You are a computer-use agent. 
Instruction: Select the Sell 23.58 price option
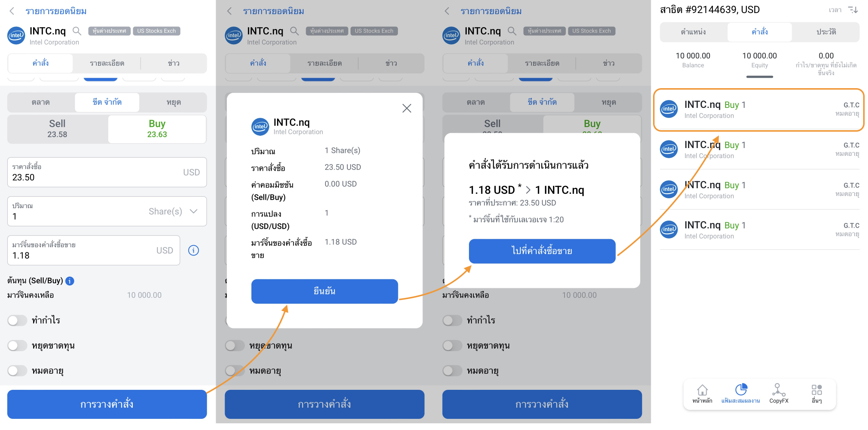point(57,129)
